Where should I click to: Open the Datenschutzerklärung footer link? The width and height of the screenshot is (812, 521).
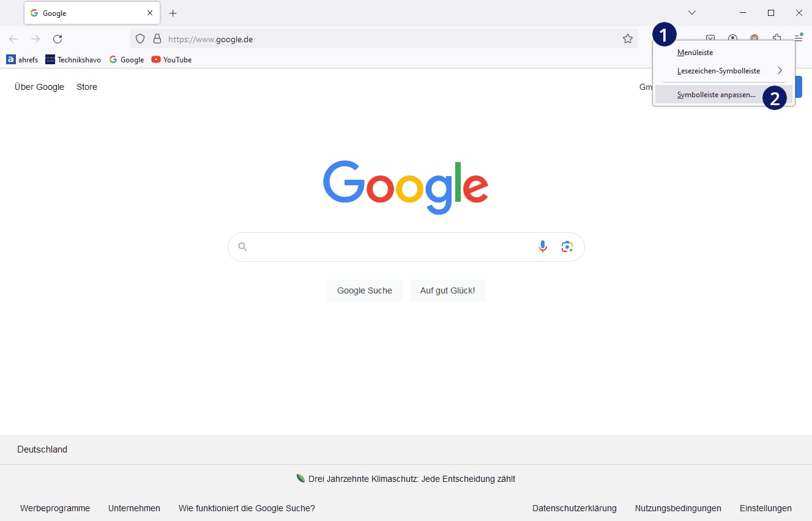click(x=575, y=508)
